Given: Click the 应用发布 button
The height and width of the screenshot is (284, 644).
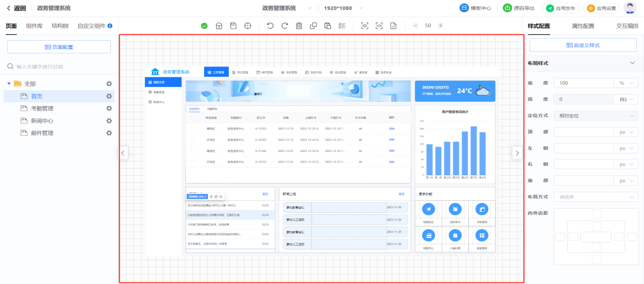Looking at the screenshot, I should pos(561,8).
